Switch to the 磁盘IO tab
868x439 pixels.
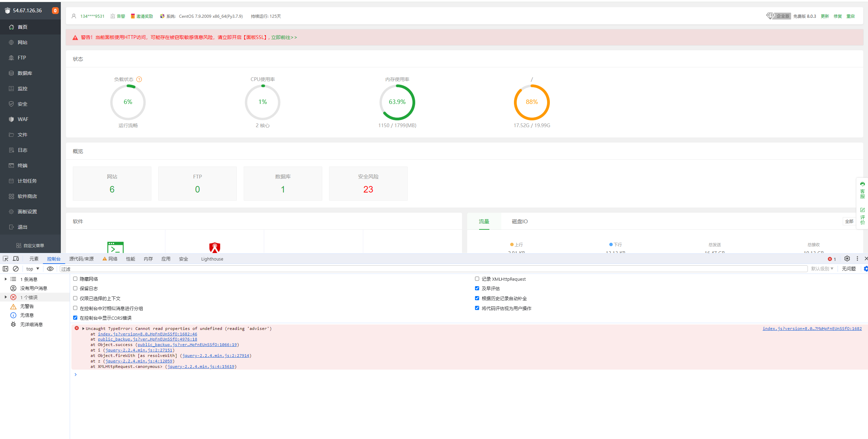pyautogui.click(x=519, y=221)
